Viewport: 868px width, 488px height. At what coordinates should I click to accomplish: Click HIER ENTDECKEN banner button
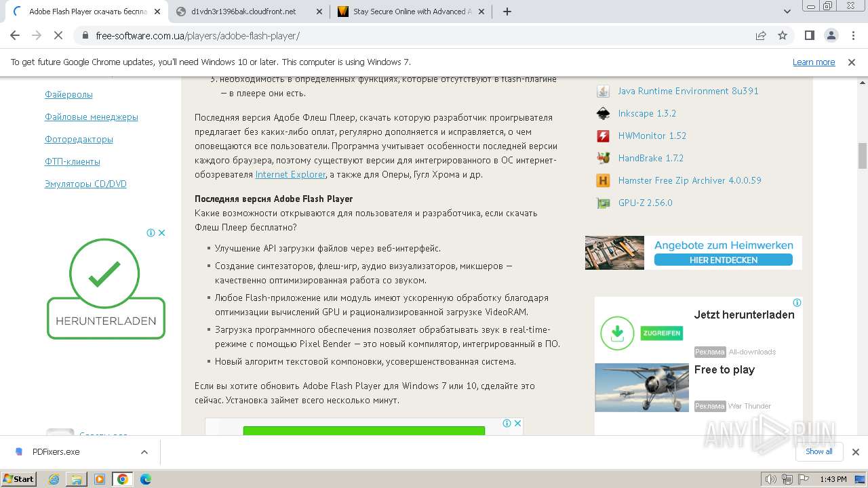724,260
